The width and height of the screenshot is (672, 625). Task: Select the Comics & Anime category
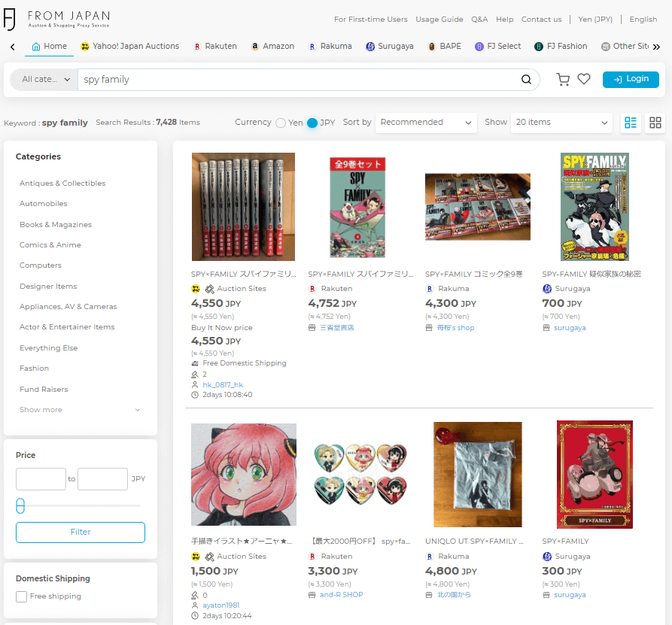[x=50, y=245]
